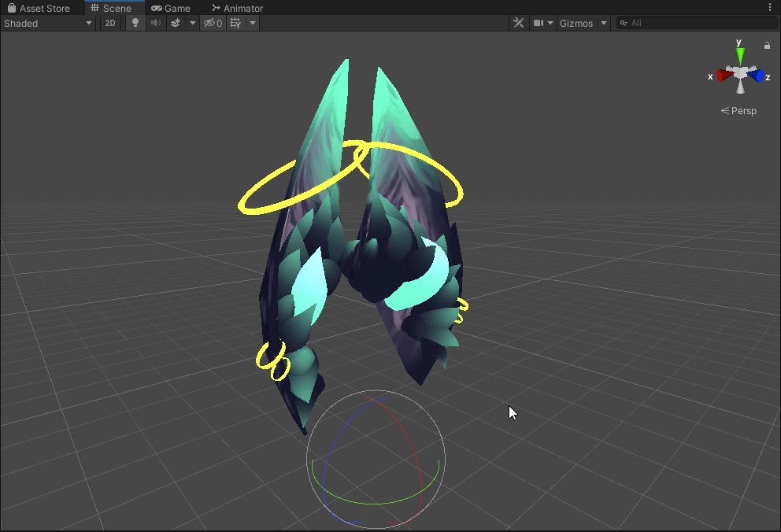Click the search magnifier in the All field
The height and width of the screenshot is (532, 781).
point(622,23)
